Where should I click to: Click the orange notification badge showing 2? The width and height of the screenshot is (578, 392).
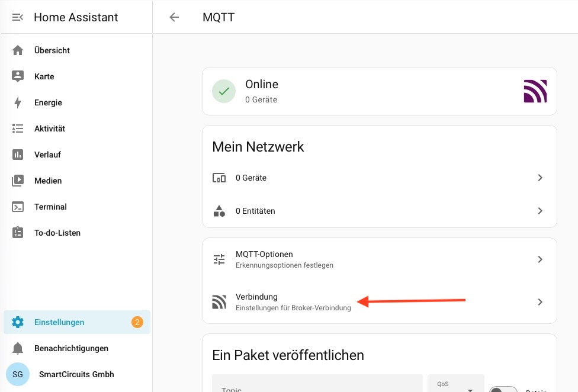pos(137,322)
